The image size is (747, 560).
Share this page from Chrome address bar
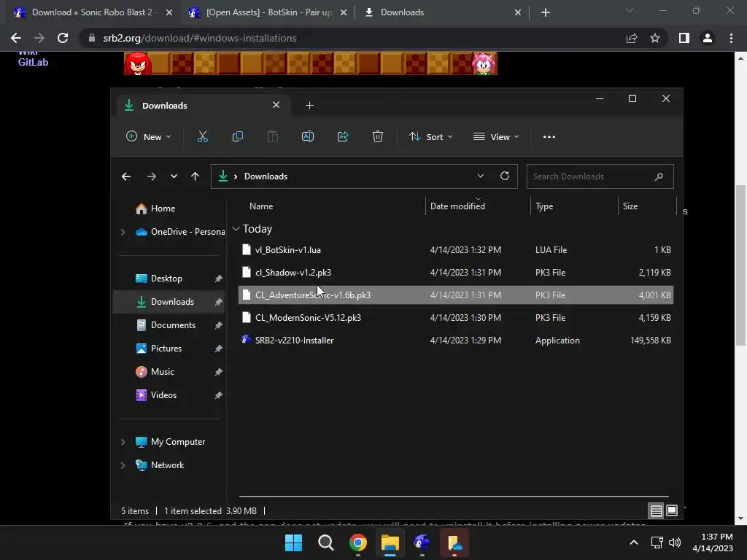click(x=632, y=38)
